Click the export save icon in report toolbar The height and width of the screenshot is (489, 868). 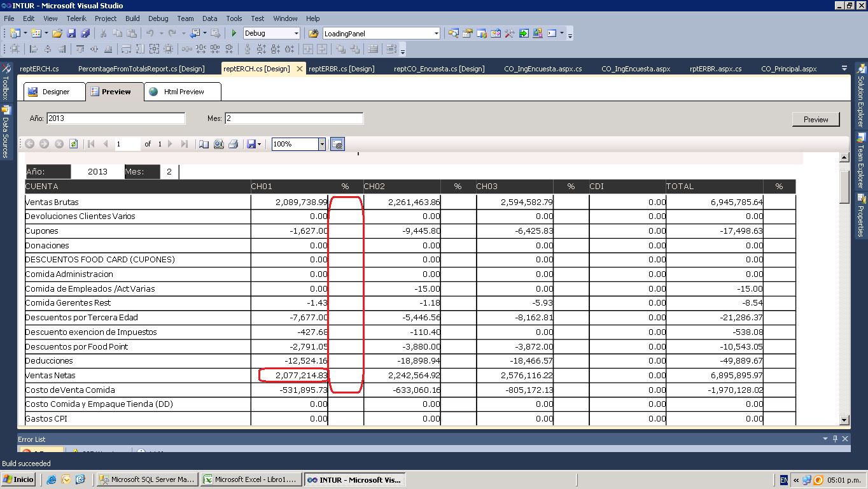click(x=251, y=145)
